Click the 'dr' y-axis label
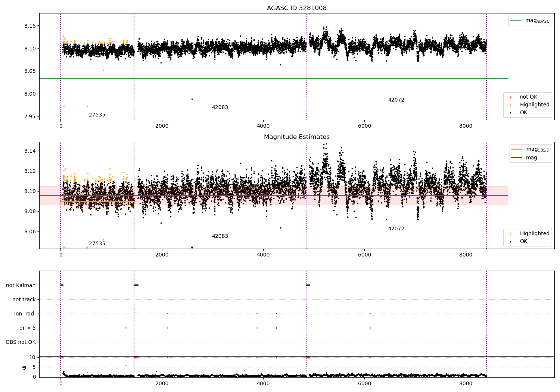 point(24,367)
